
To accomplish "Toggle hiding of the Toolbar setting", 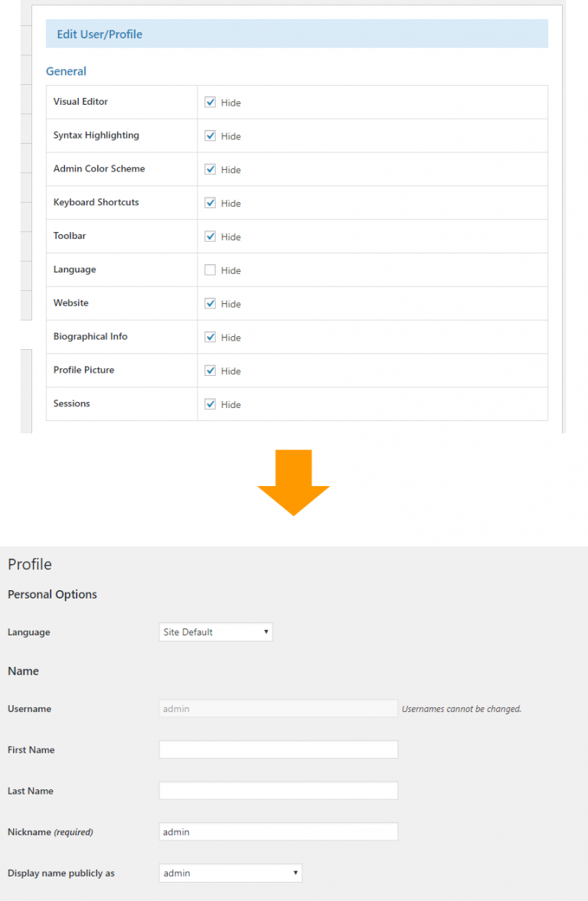I will coord(210,236).
